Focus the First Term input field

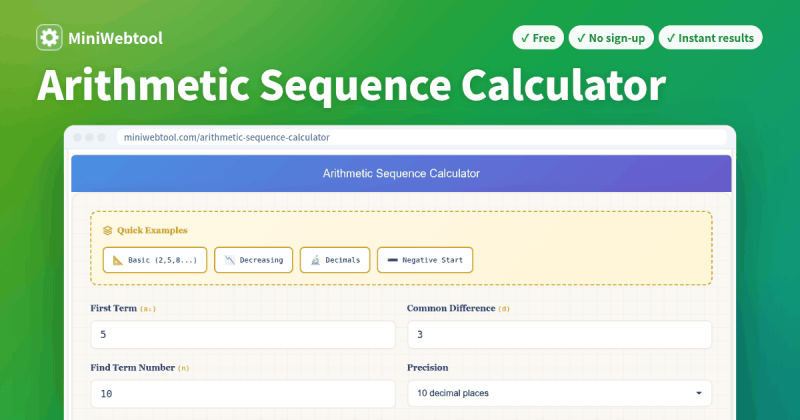[x=243, y=335]
